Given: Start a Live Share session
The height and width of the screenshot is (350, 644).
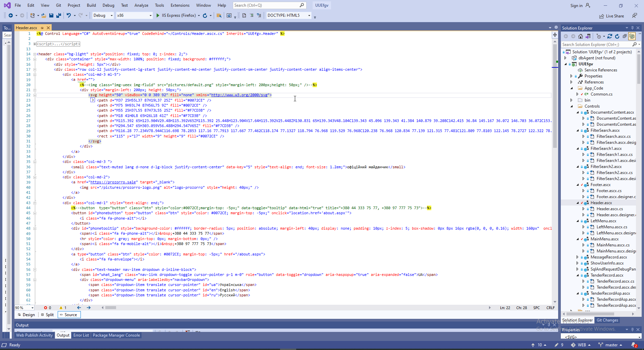Looking at the screenshot, I should click(x=611, y=16).
